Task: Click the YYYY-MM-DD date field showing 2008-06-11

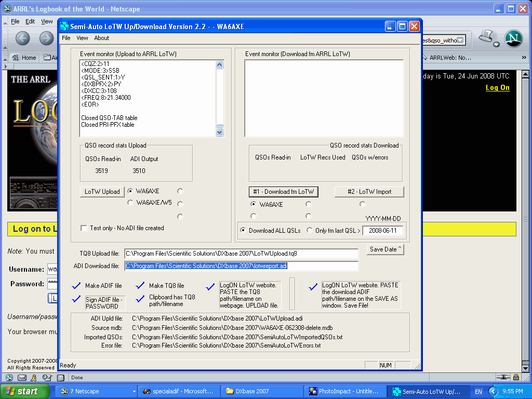Action: click(x=383, y=230)
